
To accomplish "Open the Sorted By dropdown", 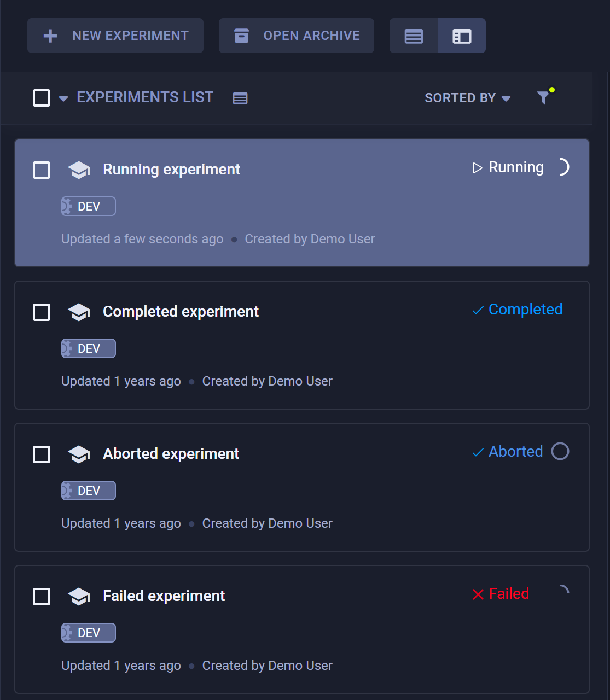I will pos(467,97).
